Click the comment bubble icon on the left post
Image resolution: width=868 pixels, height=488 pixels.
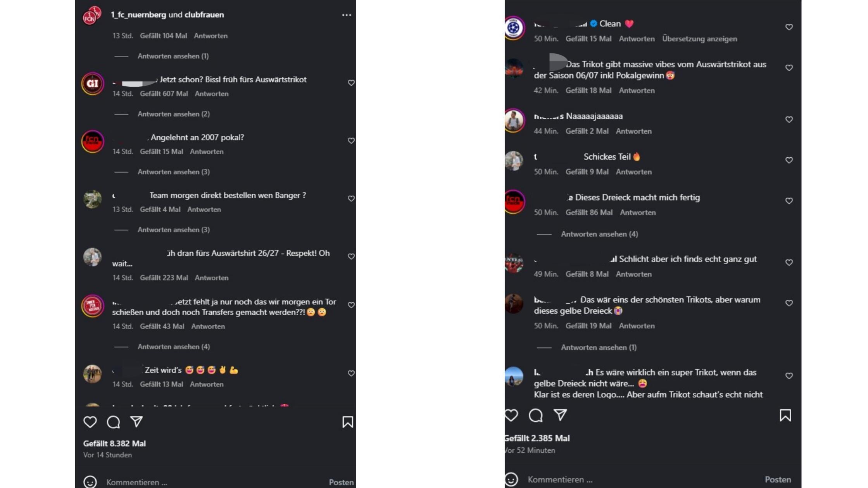pos(113,422)
